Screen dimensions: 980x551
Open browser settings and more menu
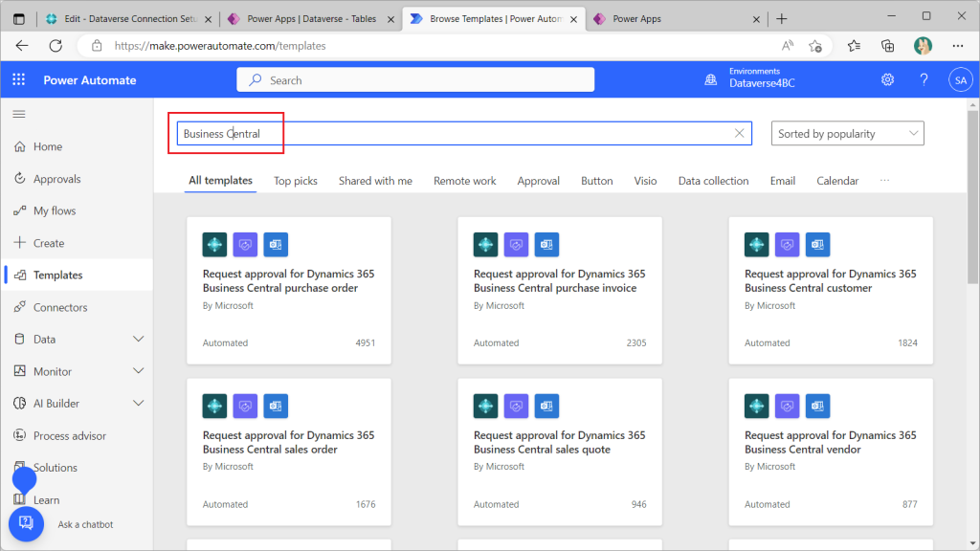pyautogui.click(x=957, y=46)
